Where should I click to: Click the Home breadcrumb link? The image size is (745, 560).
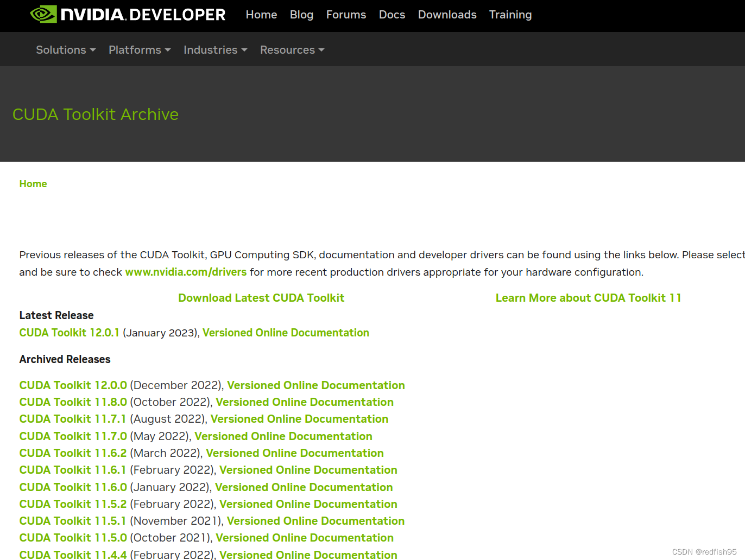click(33, 184)
